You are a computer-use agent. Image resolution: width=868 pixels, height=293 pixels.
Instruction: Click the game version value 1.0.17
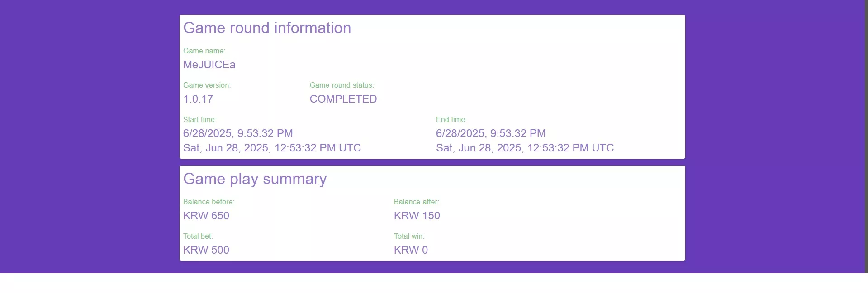click(x=198, y=99)
